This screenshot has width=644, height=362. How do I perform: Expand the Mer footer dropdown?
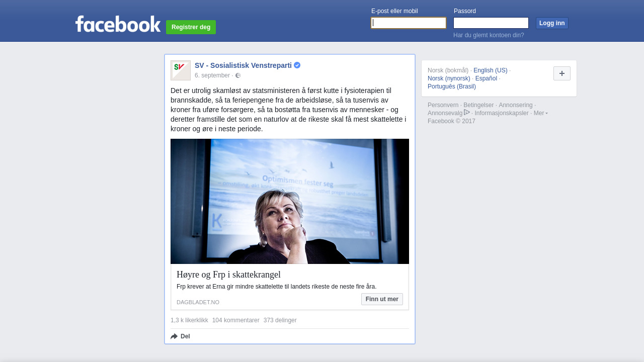[x=541, y=113]
